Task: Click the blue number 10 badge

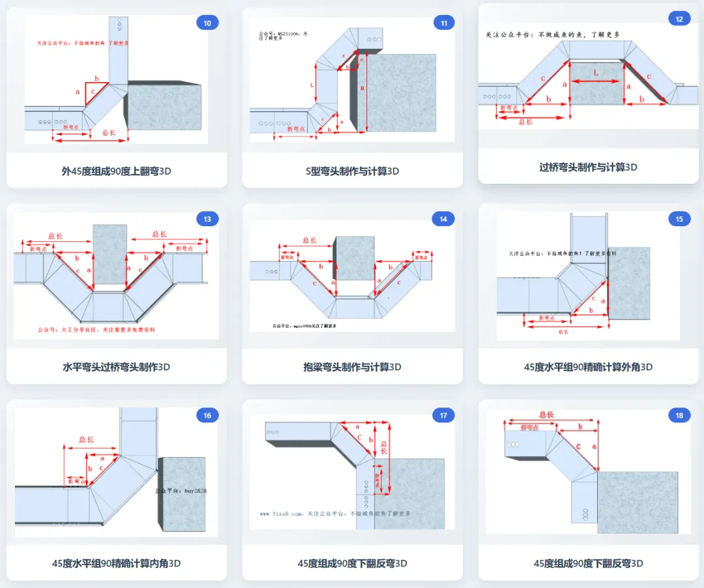Action: 207,23
